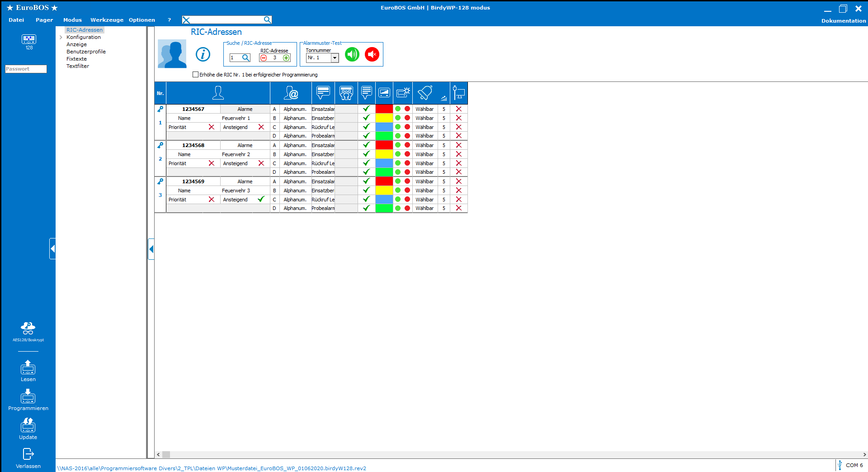
Task: Click the Verlassen exit icon
Action: click(x=28, y=454)
